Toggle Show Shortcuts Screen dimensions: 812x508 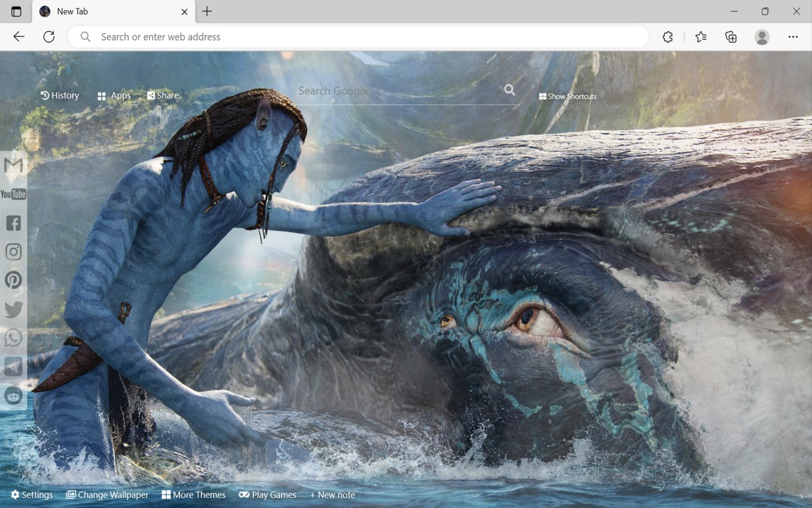[568, 97]
